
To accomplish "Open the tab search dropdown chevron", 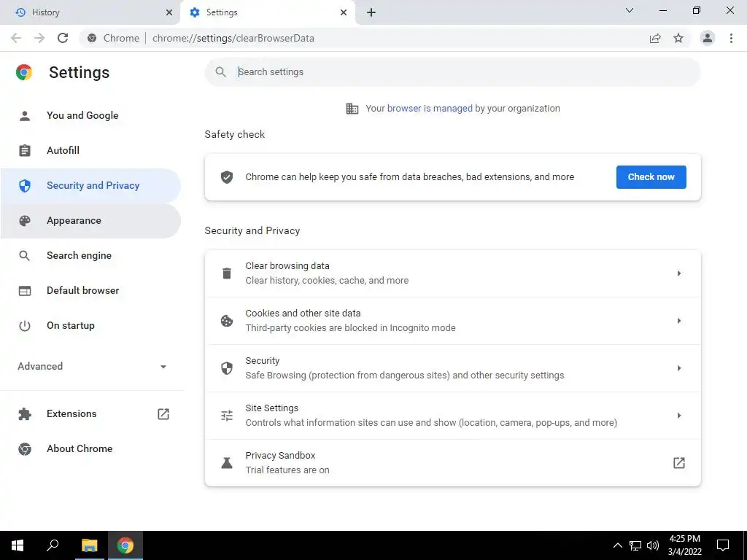I will tap(630, 10).
